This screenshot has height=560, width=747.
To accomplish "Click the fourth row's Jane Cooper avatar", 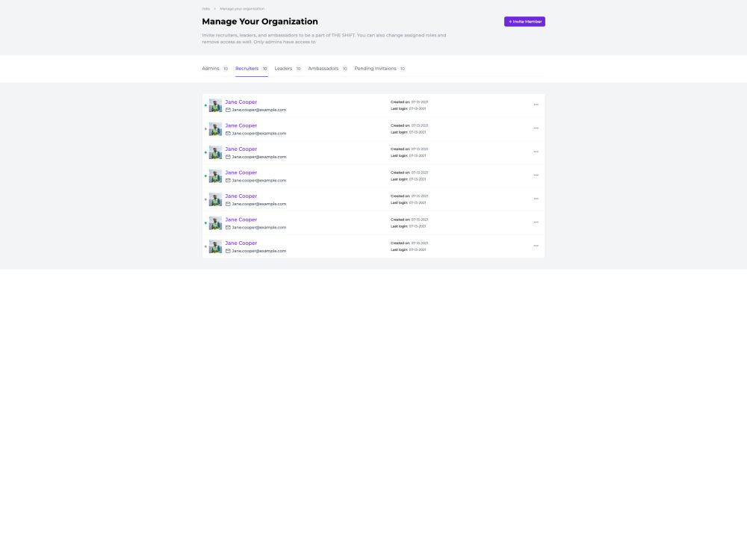I will click(215, 175).
